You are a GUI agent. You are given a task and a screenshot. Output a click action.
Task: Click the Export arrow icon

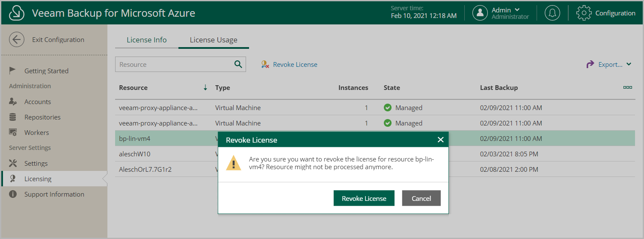(x=591, y=64)
